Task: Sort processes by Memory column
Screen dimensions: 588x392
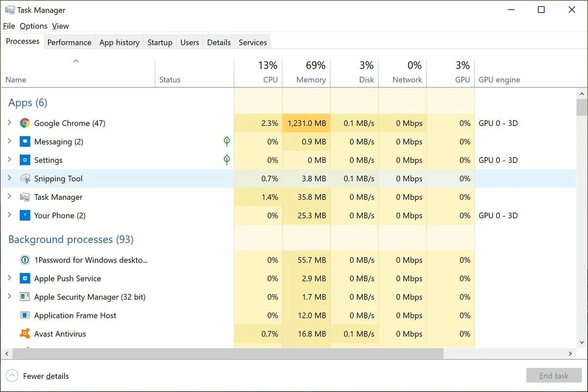Action: point(311,79)
